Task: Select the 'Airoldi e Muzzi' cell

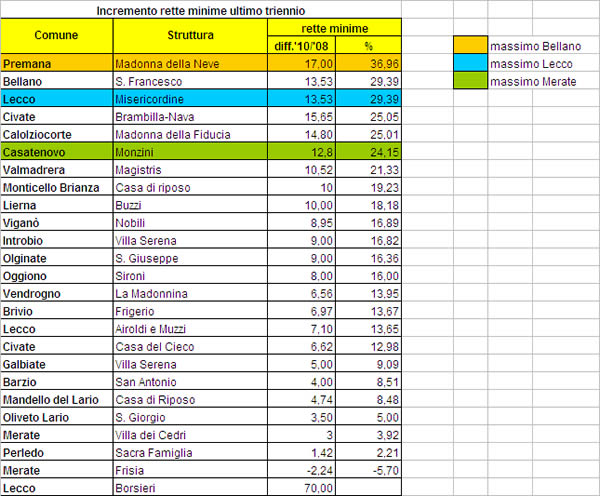Action: pos(190,328)
